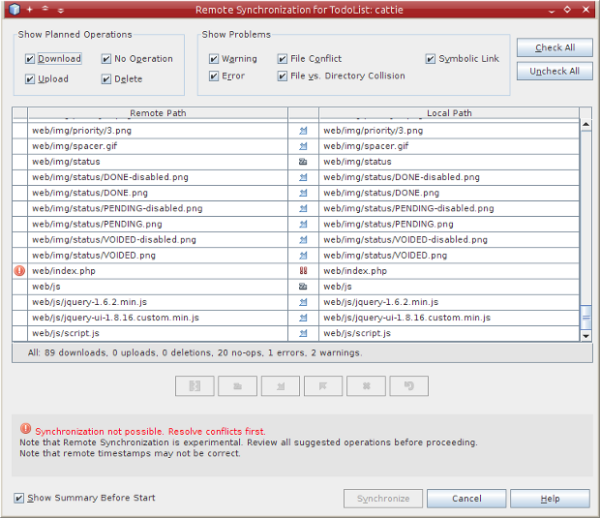Viewport: 600px width, 518px height.
Task: Toggle the No Operation checkbox
Action: pyautogui.click(x=107, y=59)
